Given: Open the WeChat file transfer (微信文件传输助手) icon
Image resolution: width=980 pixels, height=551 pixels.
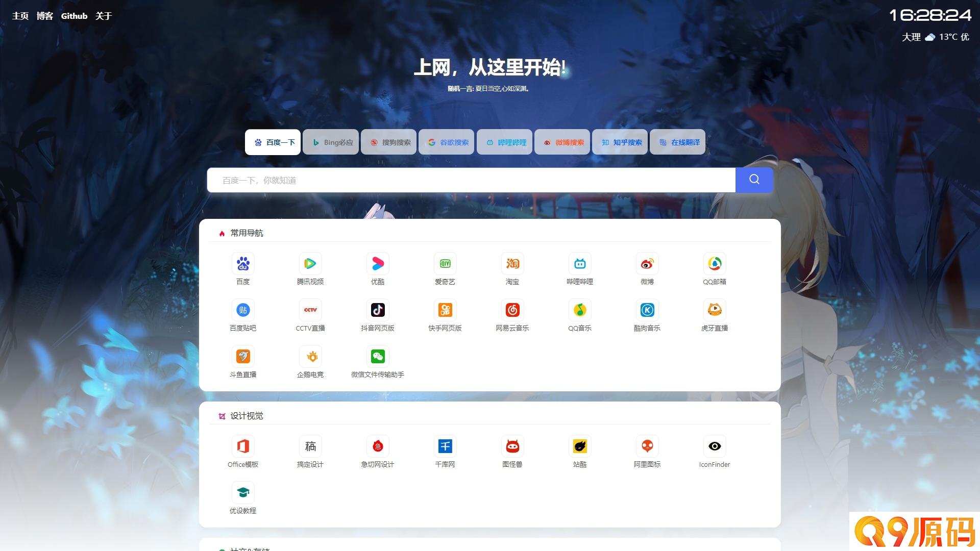Looking at the screenshot, I should [x=378, y=357].
